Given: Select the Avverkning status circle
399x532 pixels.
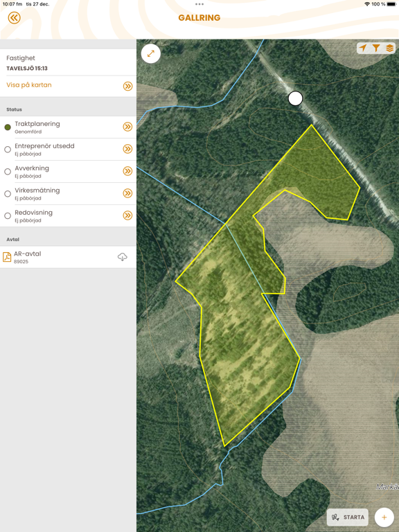Looking at the screenshot, I should click(x=8, y=172).
